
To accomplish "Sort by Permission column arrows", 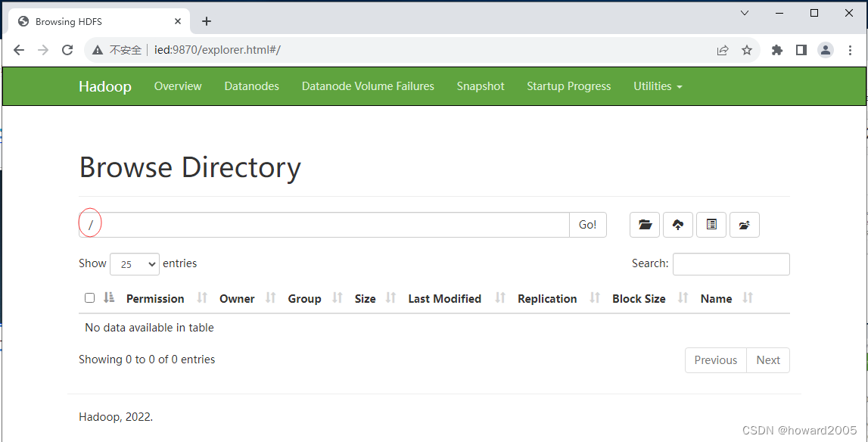I will pyautogui.click(x=202, y=298).
